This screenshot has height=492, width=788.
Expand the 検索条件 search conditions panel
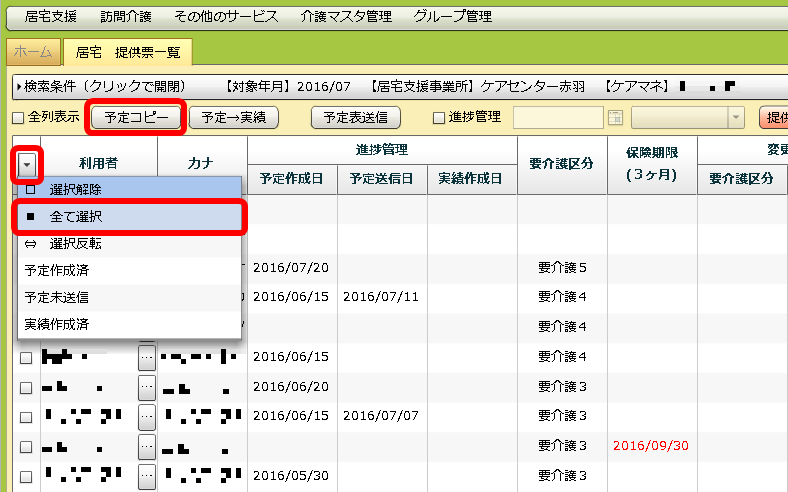click(20, 86)
